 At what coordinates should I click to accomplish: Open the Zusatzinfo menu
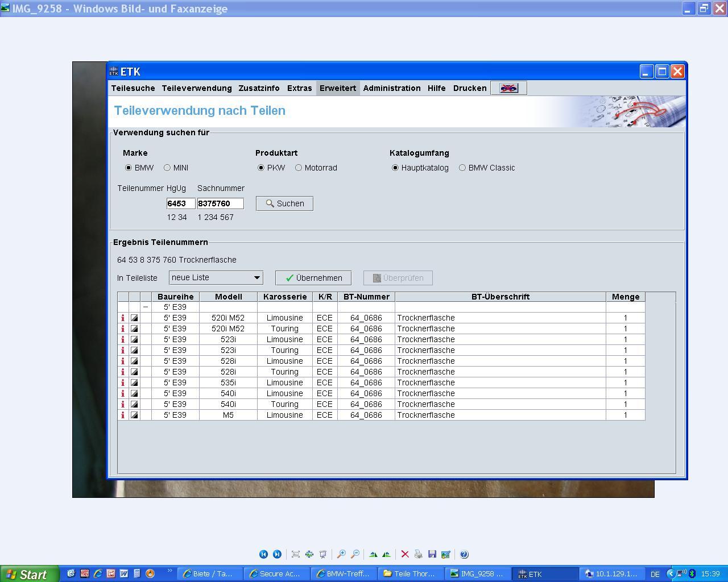259,88
